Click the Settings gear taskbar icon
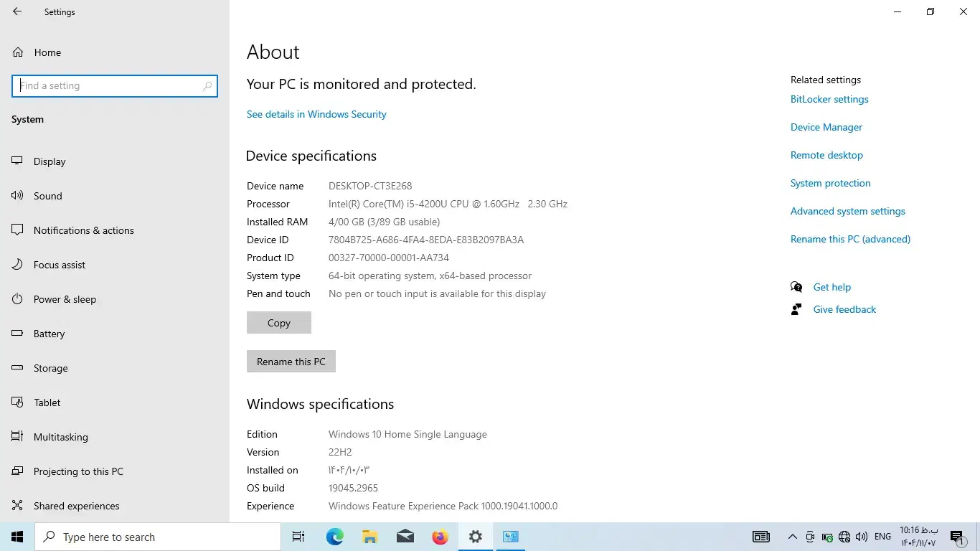The image size is (980, 551). (475, 537)
